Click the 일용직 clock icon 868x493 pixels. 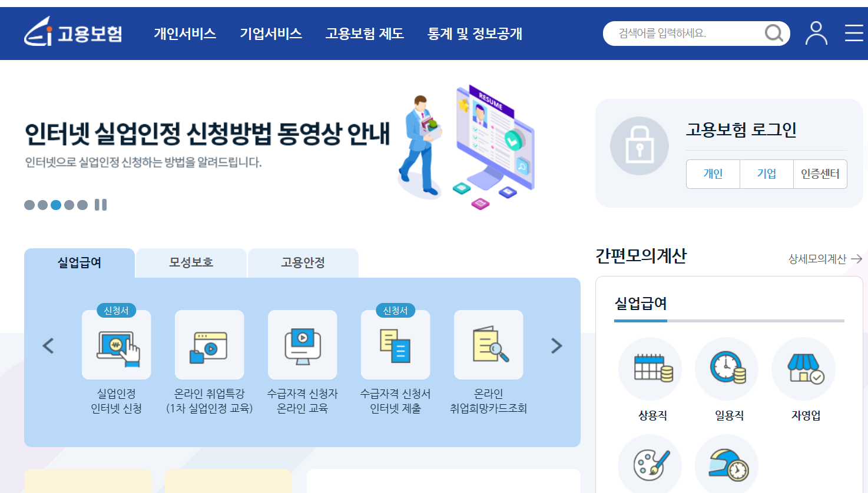coord(727,369)
